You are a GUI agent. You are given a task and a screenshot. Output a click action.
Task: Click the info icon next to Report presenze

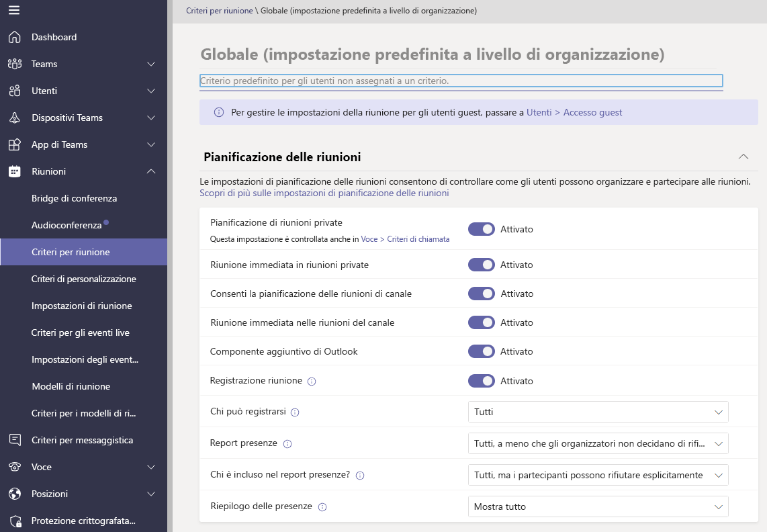click(287, 444)
